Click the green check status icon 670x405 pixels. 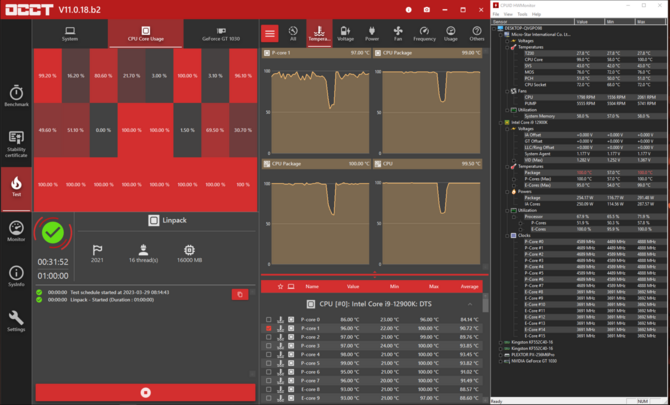coord(53,233)
